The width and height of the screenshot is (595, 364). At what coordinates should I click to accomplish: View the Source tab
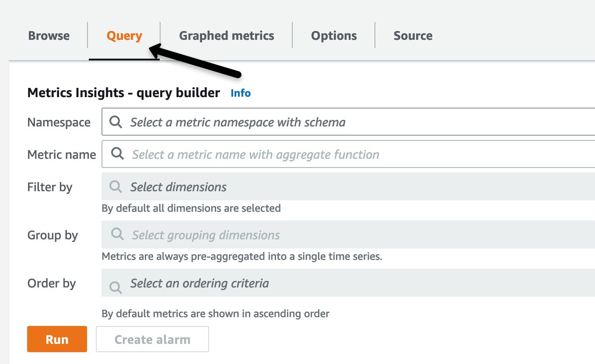413,35
